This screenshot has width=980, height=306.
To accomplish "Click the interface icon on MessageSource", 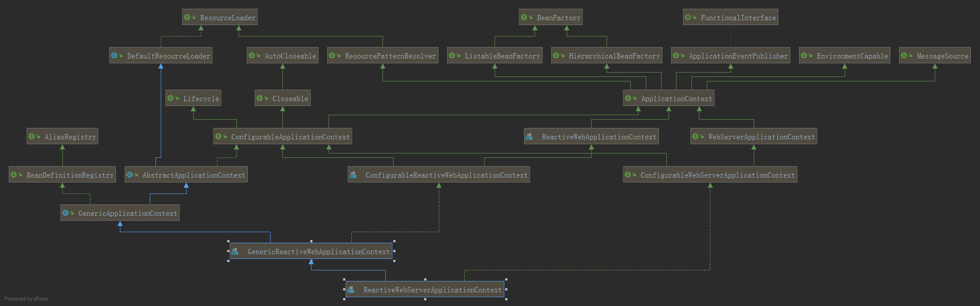I will (x=904, y=55).
